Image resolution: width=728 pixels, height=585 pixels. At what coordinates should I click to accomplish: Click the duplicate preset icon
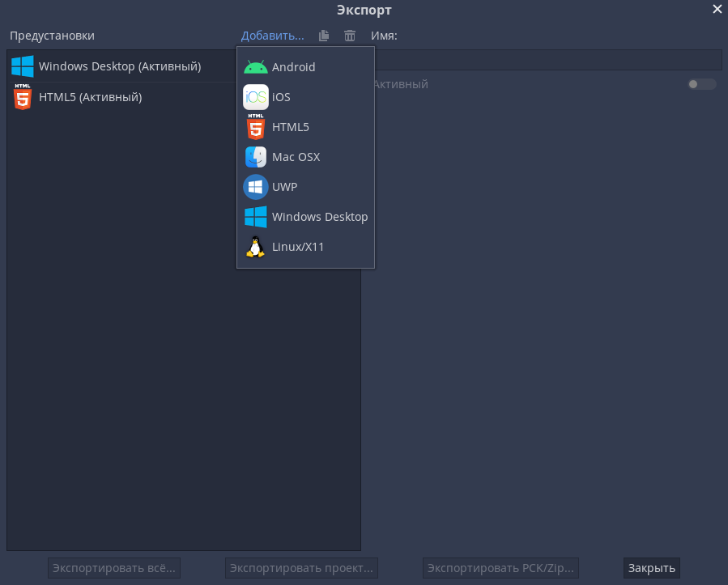coord(324,36)
